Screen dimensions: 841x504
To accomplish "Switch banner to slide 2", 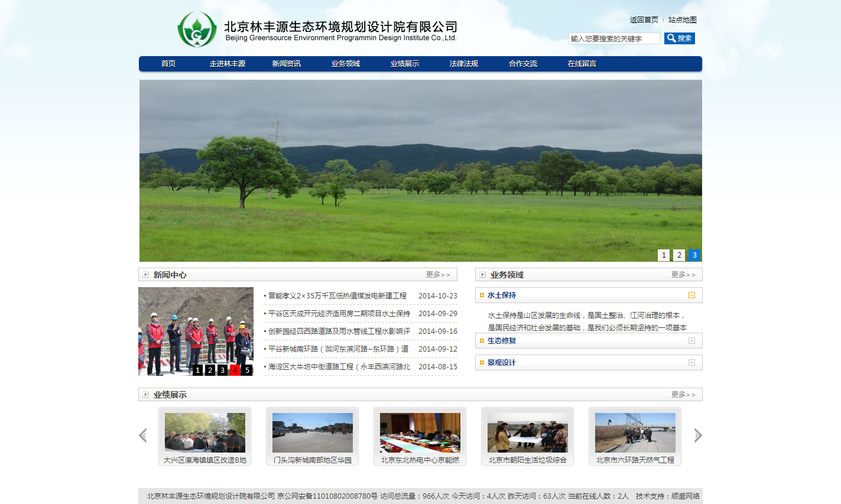I will point(679,255).
